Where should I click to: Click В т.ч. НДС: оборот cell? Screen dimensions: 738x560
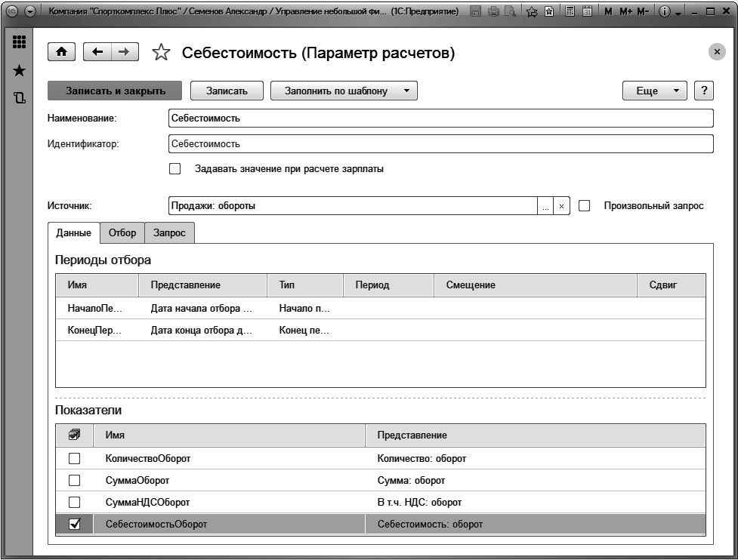(x=535, y=502)
